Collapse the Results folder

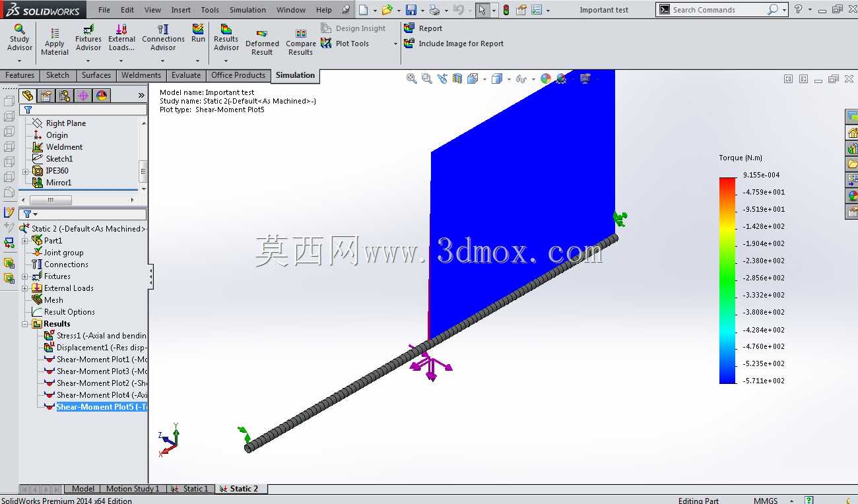[x=25, y=324]
